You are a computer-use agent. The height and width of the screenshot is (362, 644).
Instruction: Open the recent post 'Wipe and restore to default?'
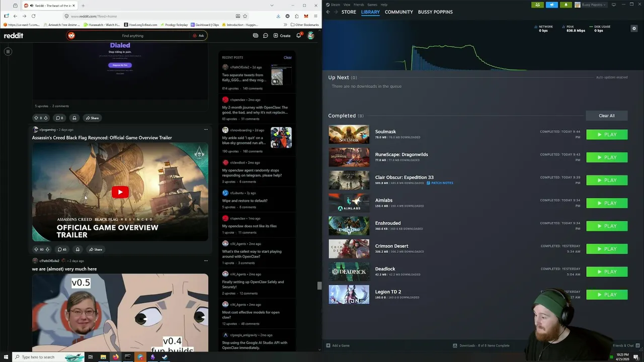[x=245, y=201]
